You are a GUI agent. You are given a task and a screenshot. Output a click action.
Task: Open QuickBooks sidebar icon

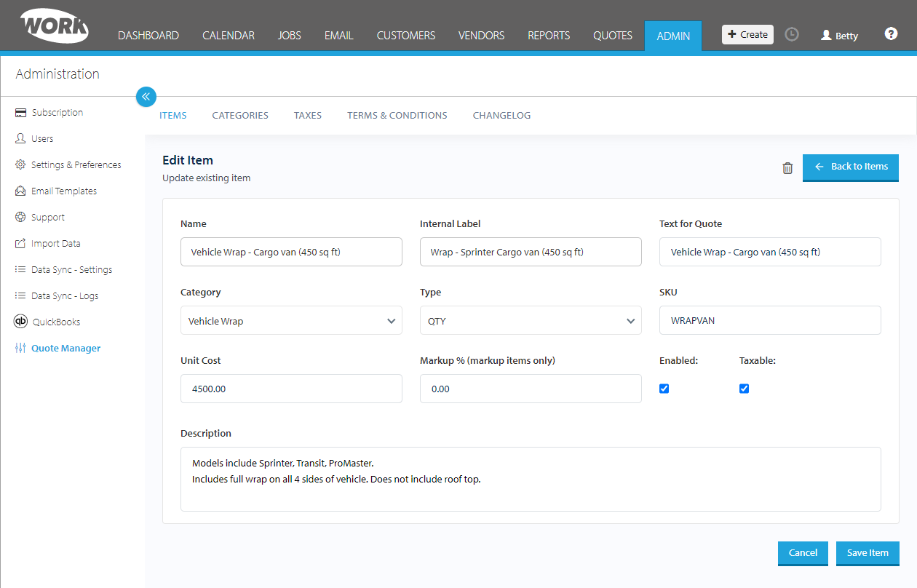click(20, 322)
